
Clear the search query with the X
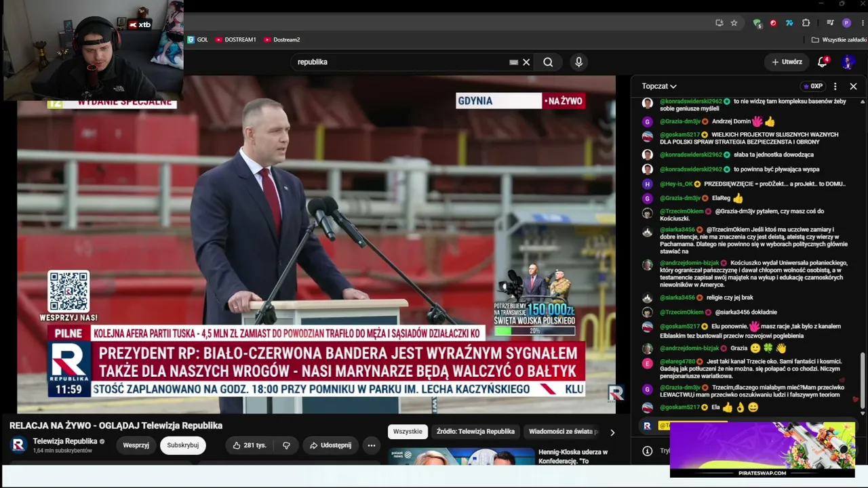[526, 62]
